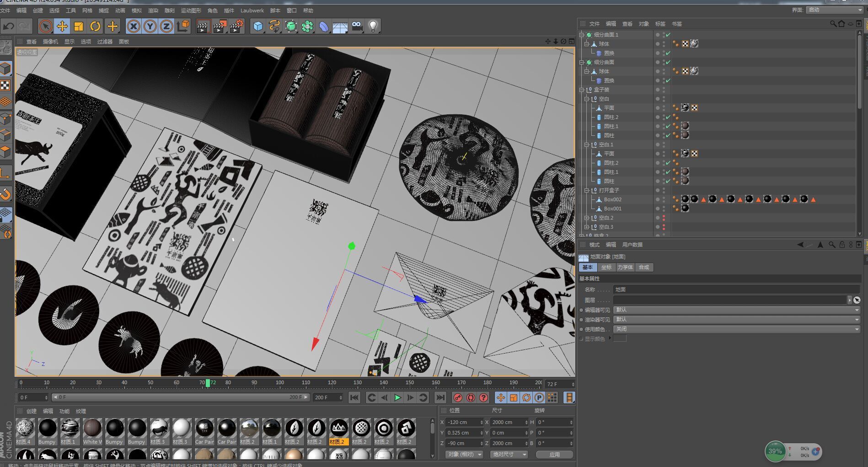Open the 渲染器可见 dropdown

(737, 319)
